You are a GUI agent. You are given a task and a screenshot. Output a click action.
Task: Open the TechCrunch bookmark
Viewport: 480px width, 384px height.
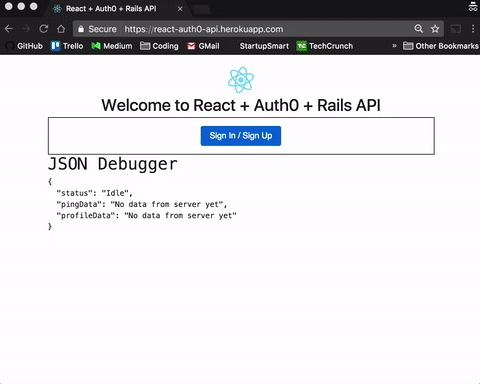[325, 46]
